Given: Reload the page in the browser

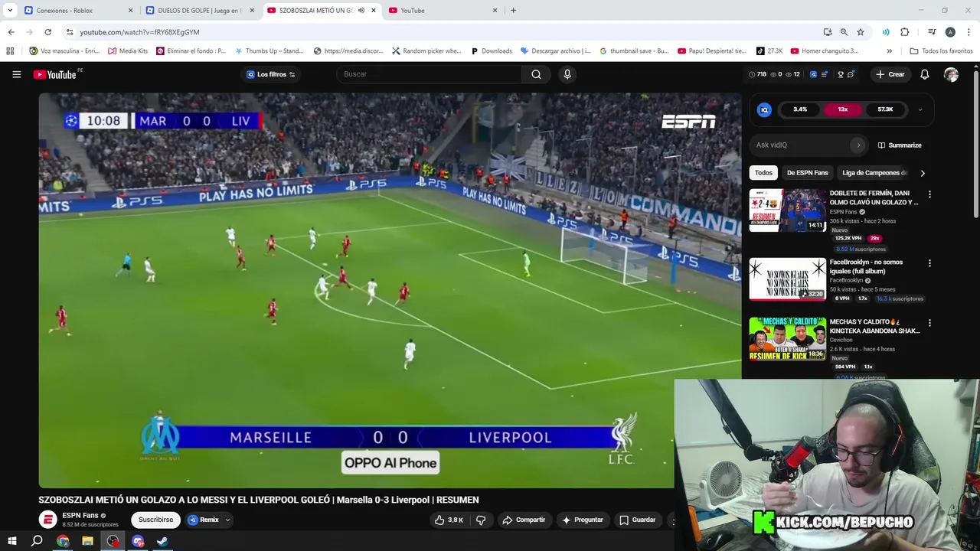Looking at the screenshot, I should pyautogui.click(x=47, y=32).
